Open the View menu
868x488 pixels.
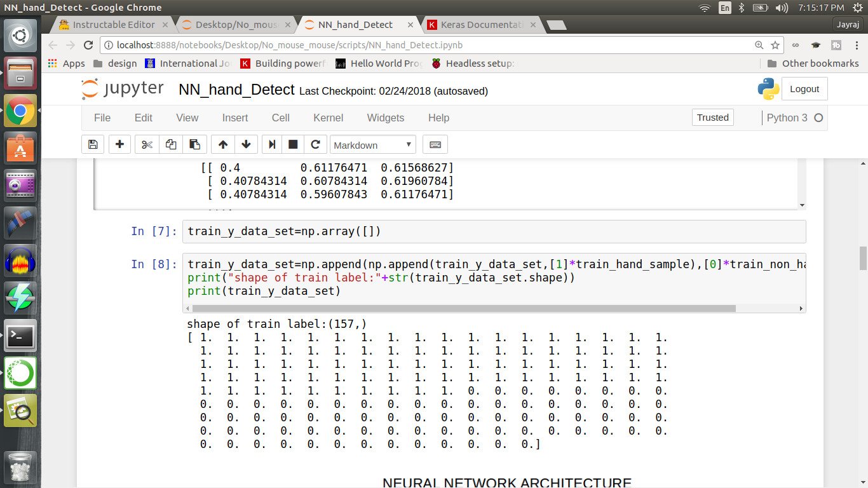tap(187, 118)
